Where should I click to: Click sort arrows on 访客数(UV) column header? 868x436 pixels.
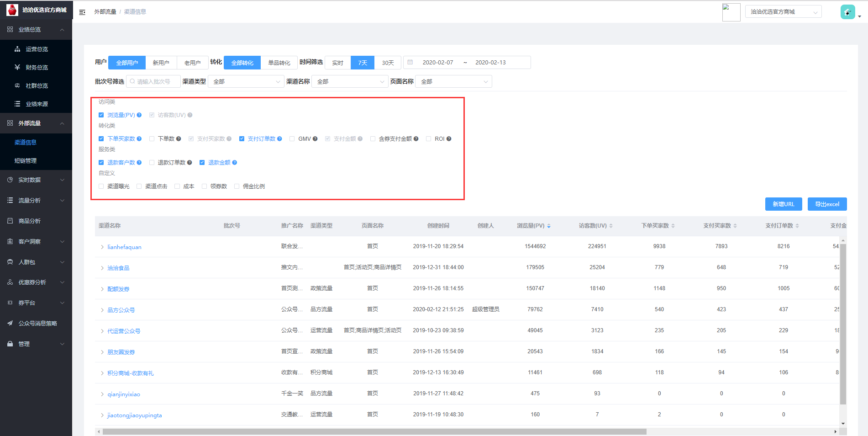point(611,226)
